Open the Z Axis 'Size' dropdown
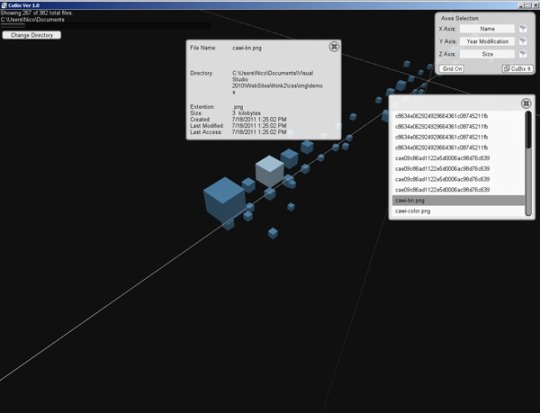This screenshot has height=413, width=540. [487, 54]
